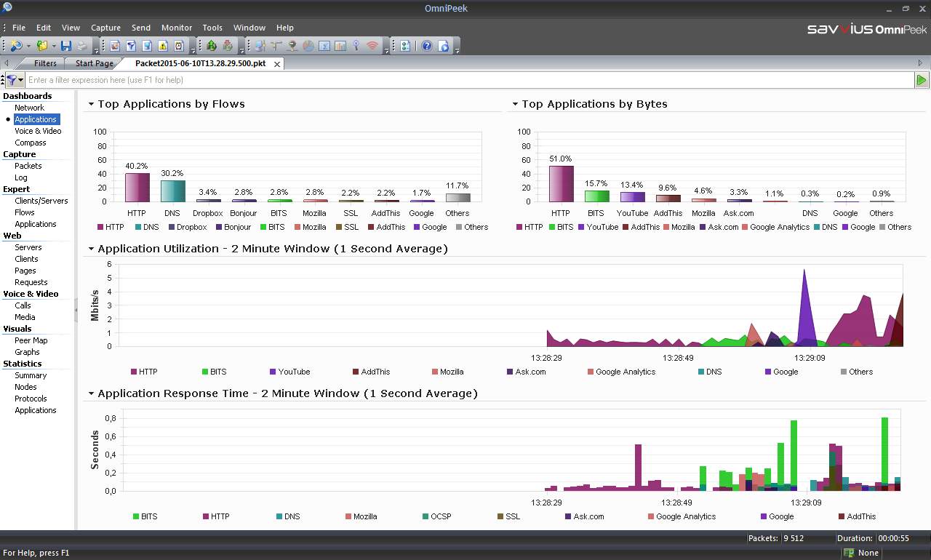The width and height of the screenshot is (931, 560).
Task: Click the filter funnel icon left of filter box
Action: (x=12, y=80)
